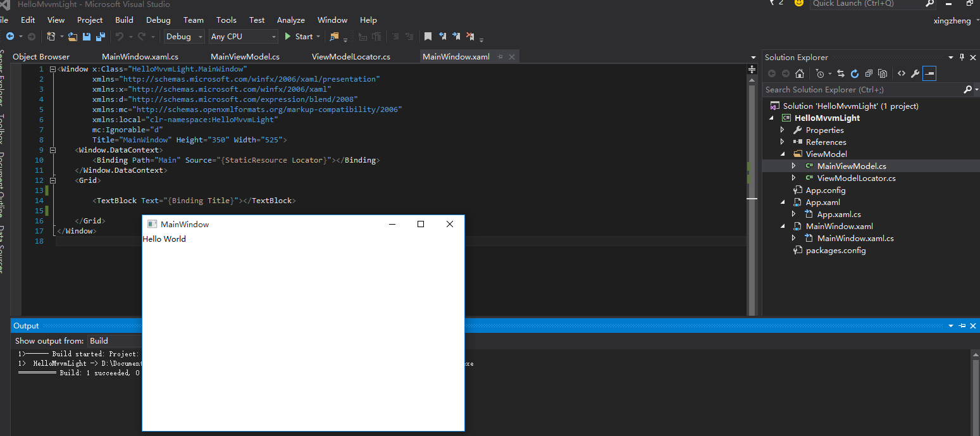Click the Open File folder icon

[73, 37]
